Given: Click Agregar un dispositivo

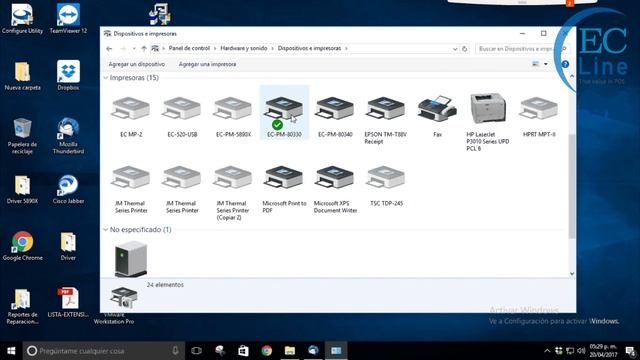Looking at the screenshot, I should [137, 64].
